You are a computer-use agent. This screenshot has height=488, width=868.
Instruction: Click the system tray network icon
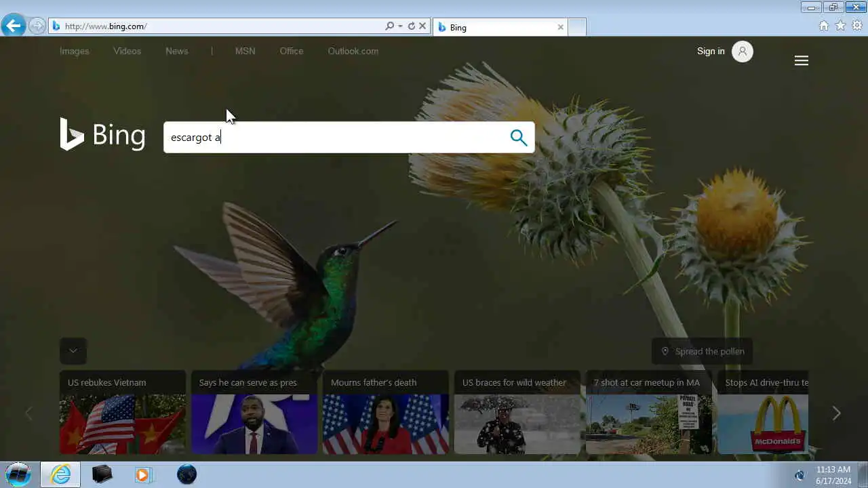[799, 475]
